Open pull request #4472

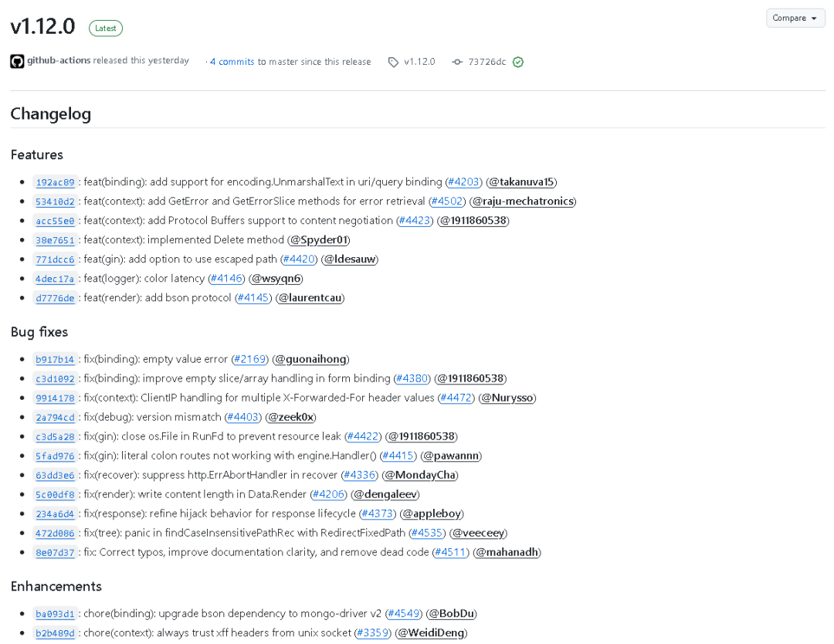click(x=456, y=398)
